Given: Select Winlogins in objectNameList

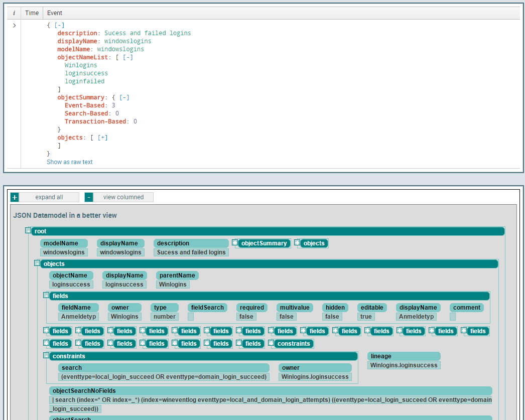Looking at the screenshot, I should click(x=81, y=65).
